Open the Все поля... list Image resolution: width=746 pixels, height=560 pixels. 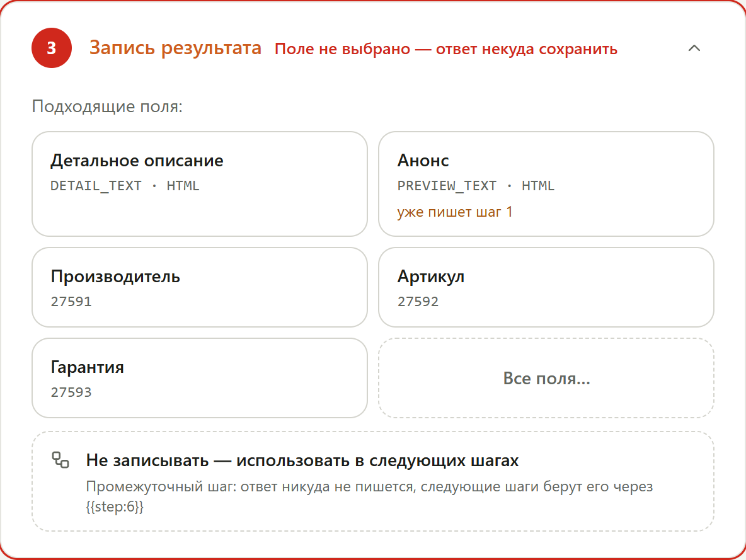coord(546,378)
